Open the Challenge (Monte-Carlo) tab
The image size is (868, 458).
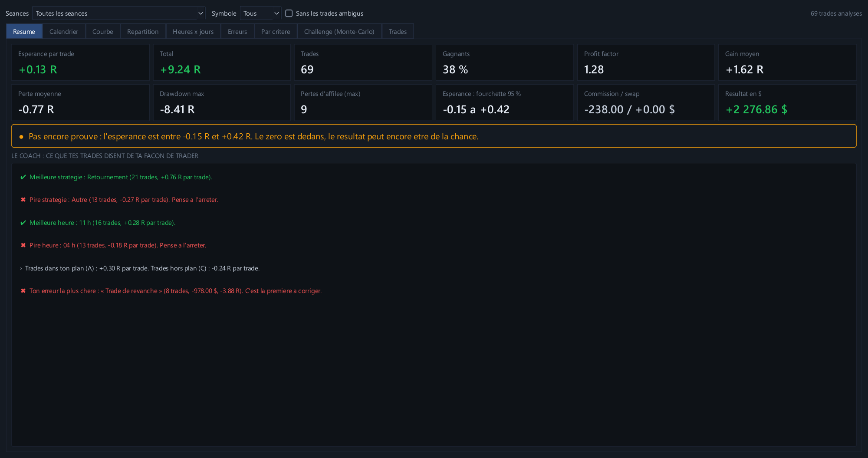pos(339,32)
